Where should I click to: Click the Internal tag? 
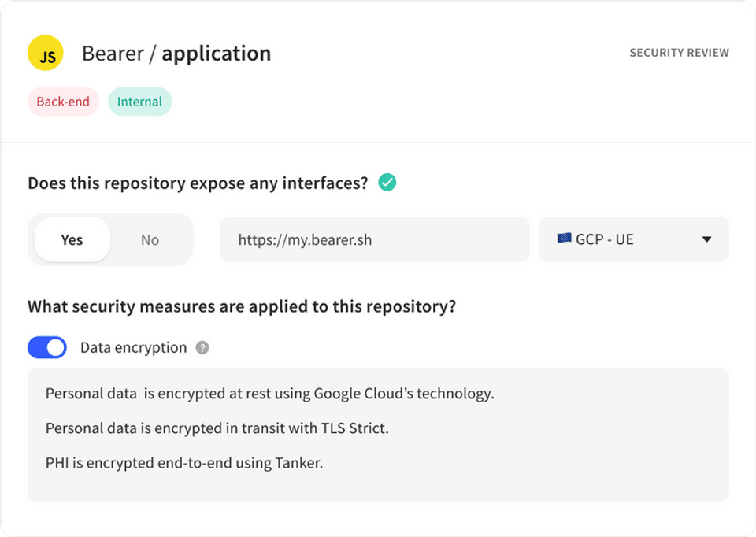(x=140, y=102)
